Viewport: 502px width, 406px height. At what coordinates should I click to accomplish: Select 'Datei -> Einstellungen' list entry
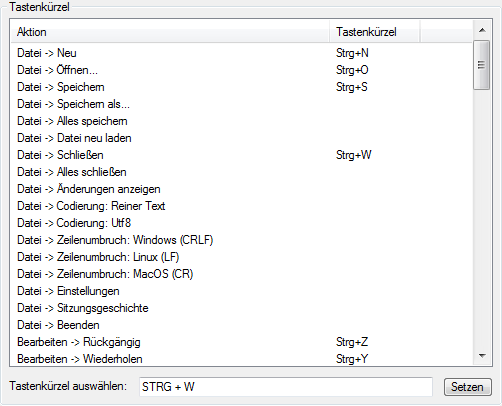coord(242,291)
